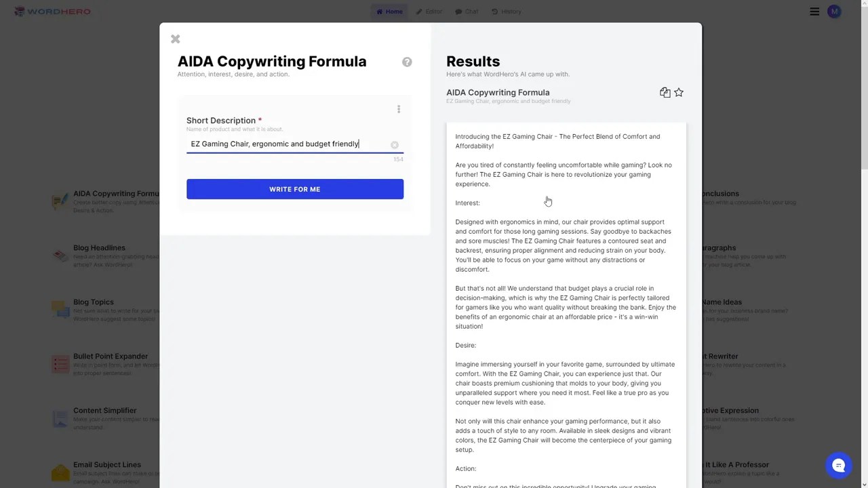Copy the AIDA Copywriting Formula results
868x488 pixels.
click(664, 92)
